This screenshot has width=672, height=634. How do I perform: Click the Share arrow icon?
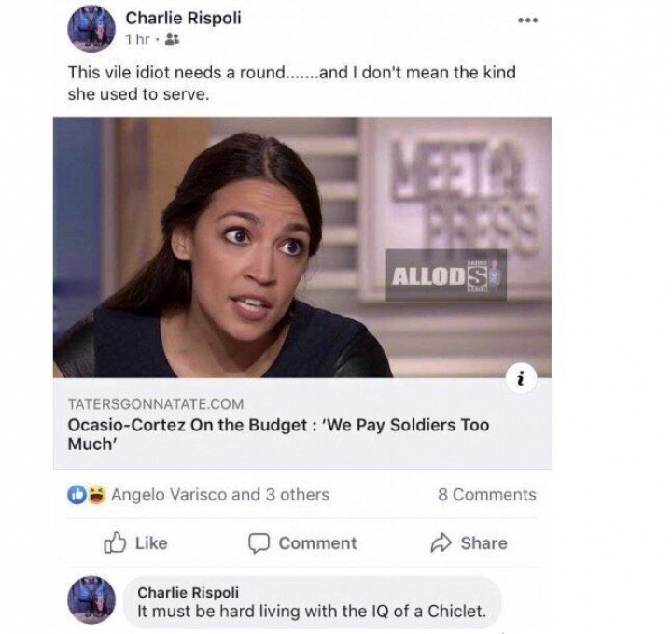click(441, 542)
